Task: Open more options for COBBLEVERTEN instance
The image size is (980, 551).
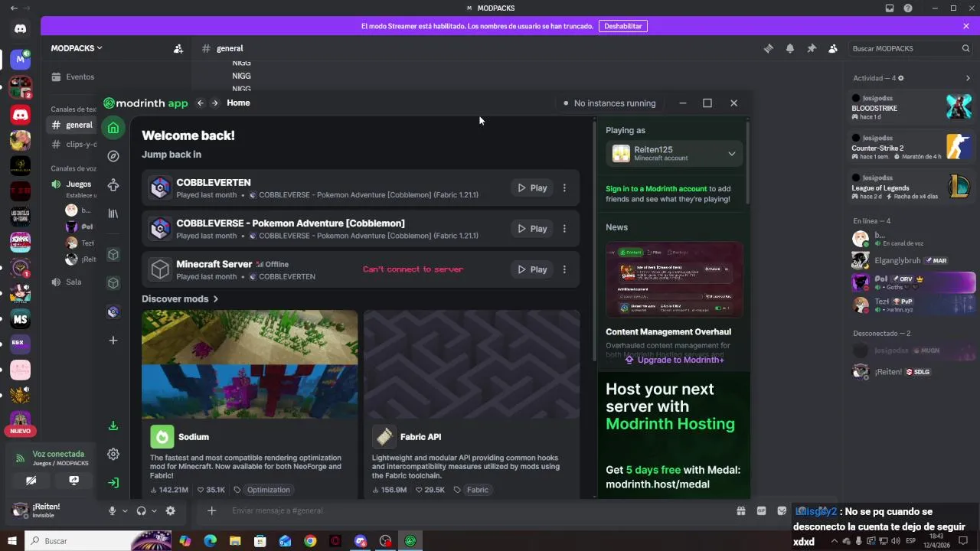Action: [564, 188]
